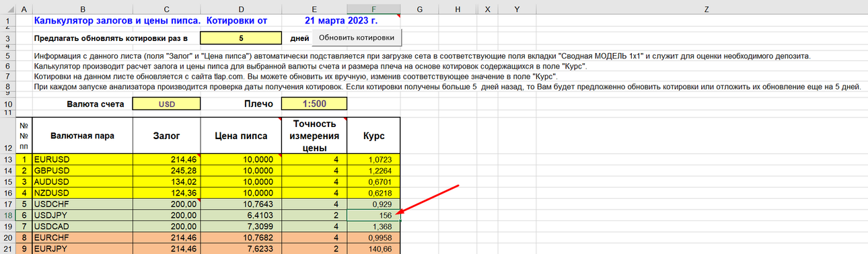
Task: Select the USDCAD currency pair cell
Action: pos(82,226)
